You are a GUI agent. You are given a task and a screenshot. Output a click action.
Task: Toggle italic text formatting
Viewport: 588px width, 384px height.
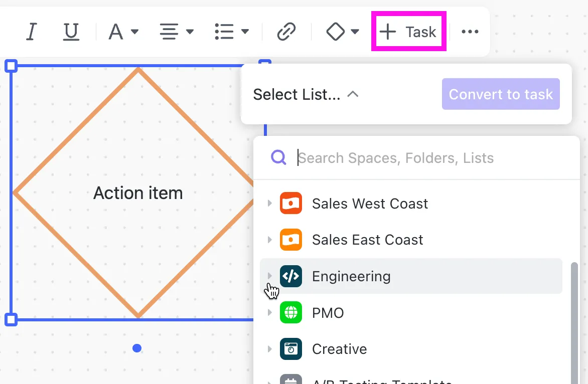click(x=32, y=32)
